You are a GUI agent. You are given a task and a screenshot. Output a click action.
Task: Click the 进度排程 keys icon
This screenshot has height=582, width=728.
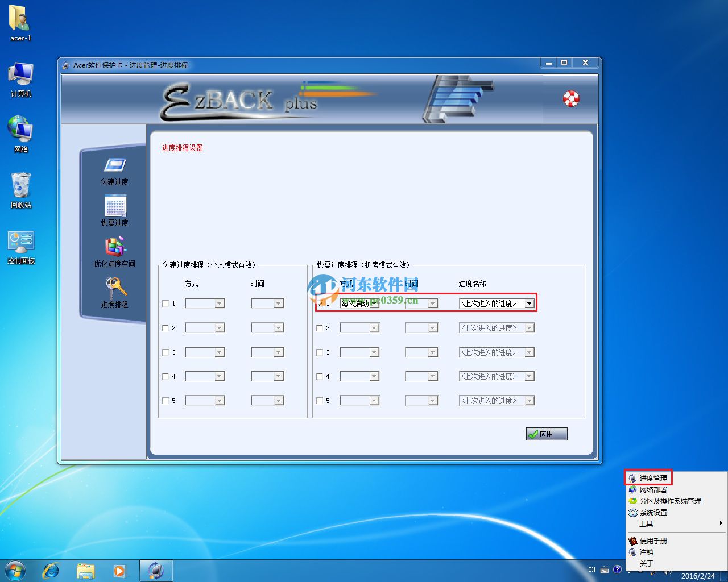[115, 288]
